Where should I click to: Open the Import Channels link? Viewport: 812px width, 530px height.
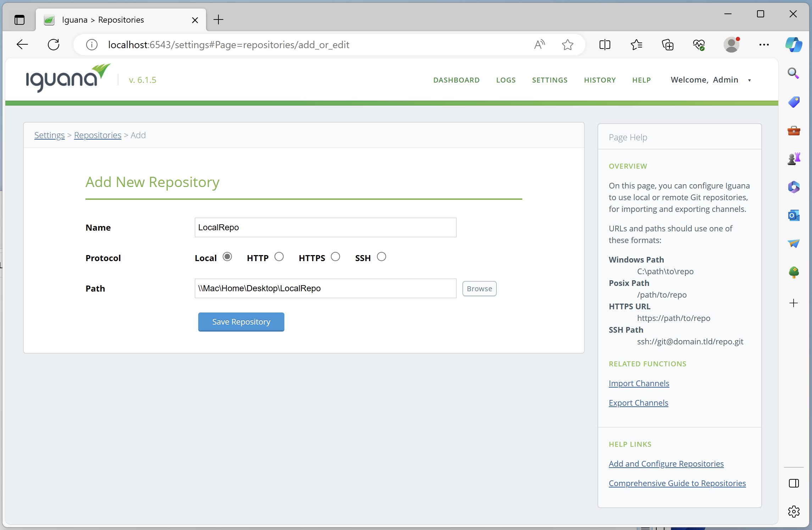pyautogui.click(x=639, y=383)
